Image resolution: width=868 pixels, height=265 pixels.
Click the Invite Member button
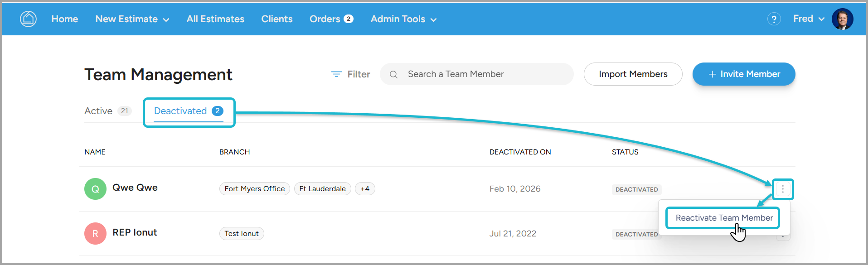[743, 74]
